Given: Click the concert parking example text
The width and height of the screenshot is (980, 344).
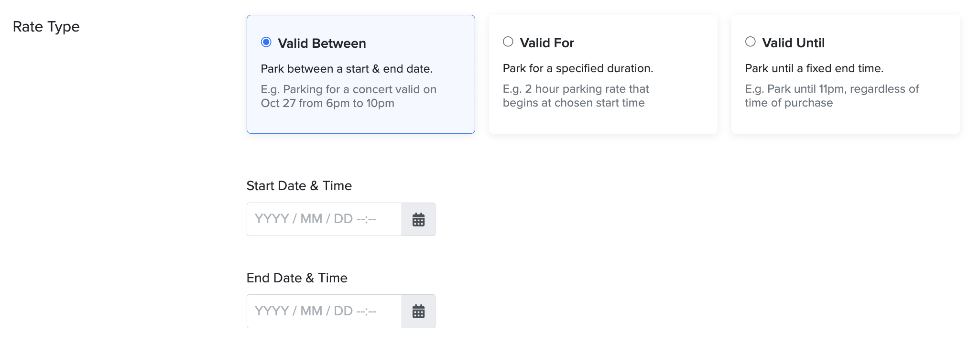Looking at the screenshot, I should tap(348, 96).
